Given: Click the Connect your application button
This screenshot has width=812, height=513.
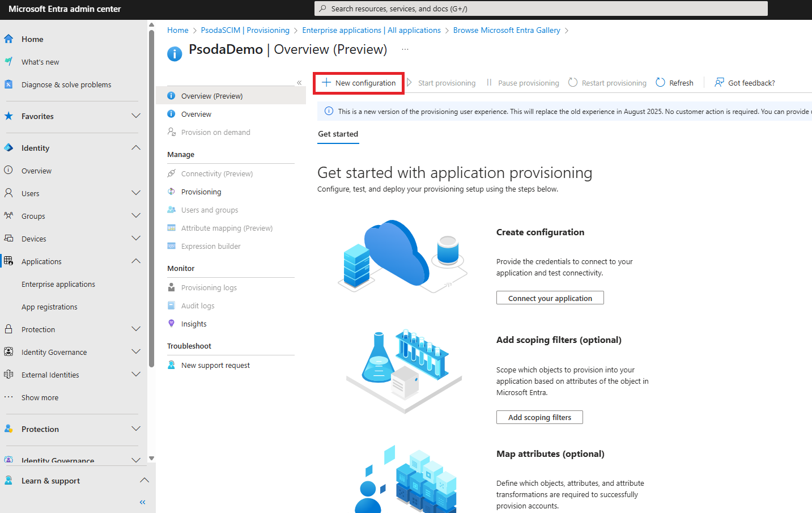Looking at the screenshot, I should [550, 298].
